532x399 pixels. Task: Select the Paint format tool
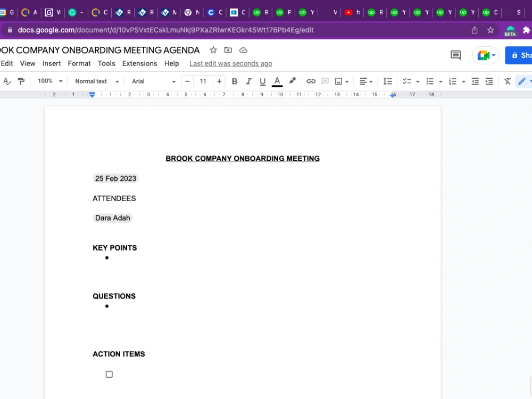pos(21,81)
